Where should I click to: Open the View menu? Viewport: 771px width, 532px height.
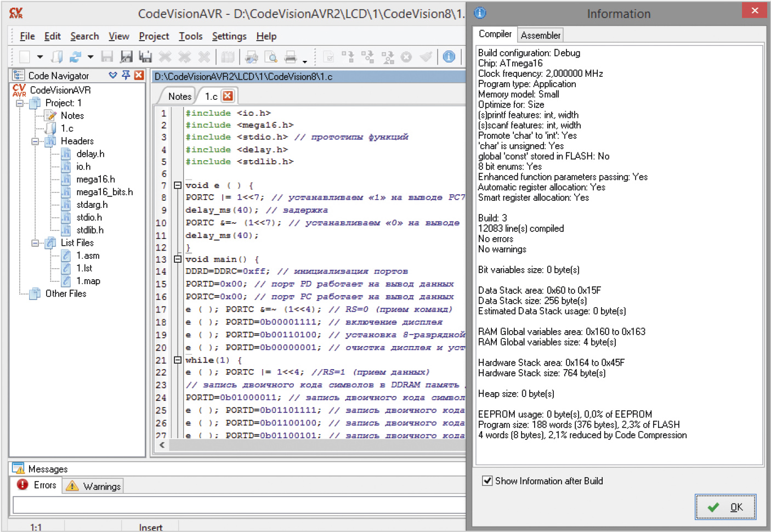click(x=119, y=36)
